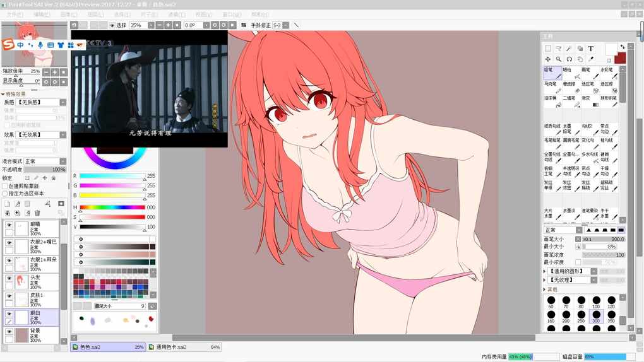Viewport: 644px width, 362px height.
Task: Expand the 无纹理 brush texture section
Action: [x=545, y=280]
